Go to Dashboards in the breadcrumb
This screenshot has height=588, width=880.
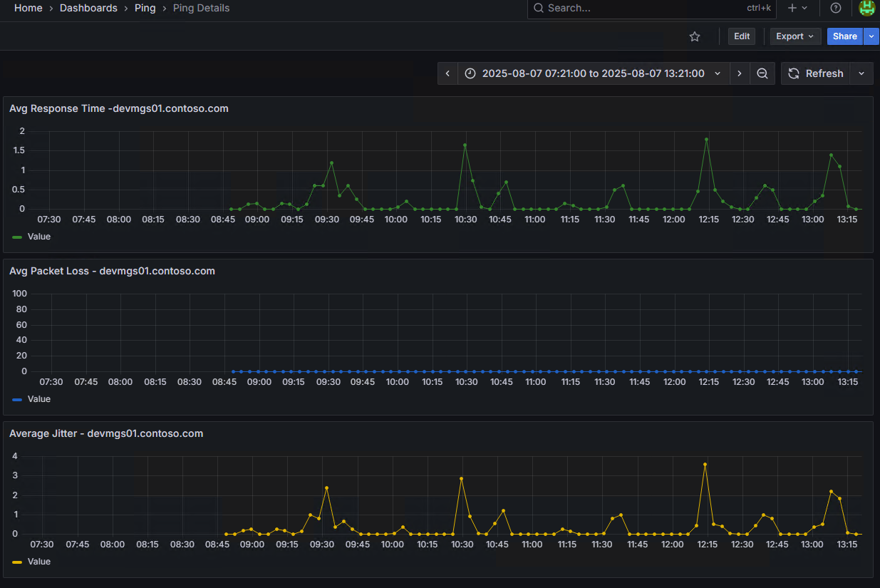[88, 8]
